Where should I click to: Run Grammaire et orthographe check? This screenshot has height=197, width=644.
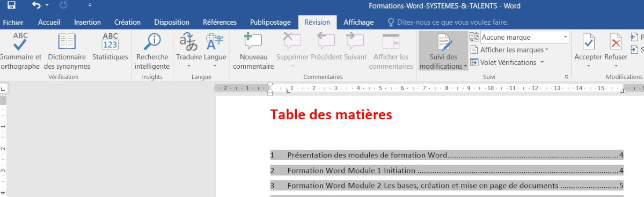[x=20, y=52]
